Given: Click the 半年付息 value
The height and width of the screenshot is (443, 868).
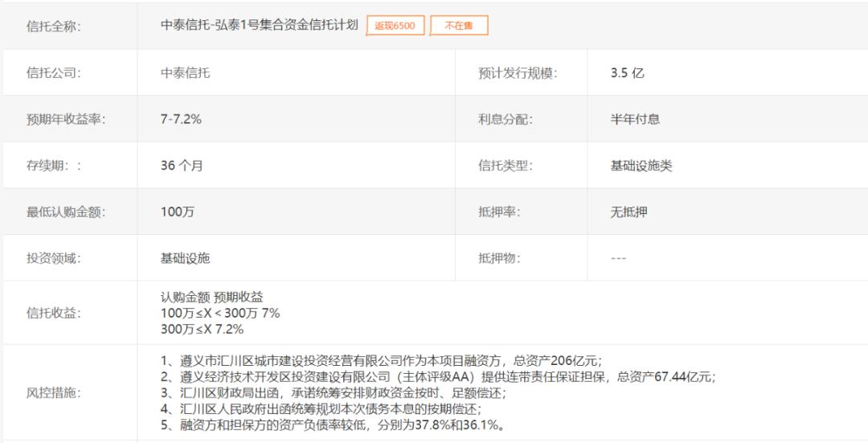Looking at the screenshot, I should [x=635, y=119].
